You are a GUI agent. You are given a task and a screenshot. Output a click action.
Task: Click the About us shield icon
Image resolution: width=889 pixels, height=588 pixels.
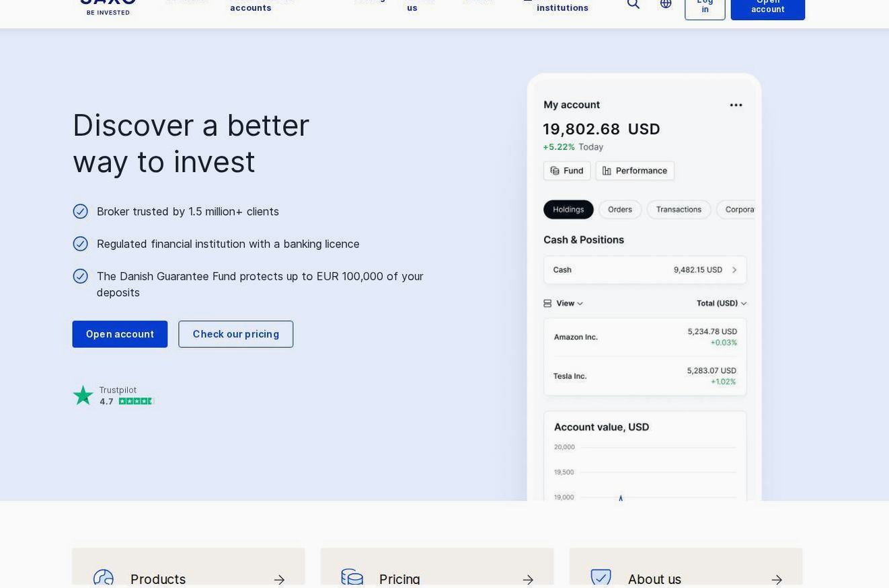click(601, 579)
